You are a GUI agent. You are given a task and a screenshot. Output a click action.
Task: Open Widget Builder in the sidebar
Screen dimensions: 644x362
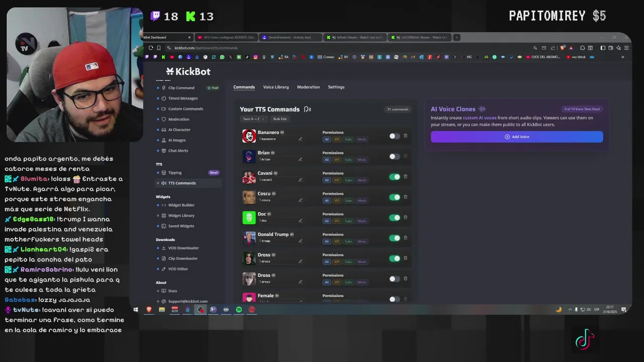pos(181,205)
